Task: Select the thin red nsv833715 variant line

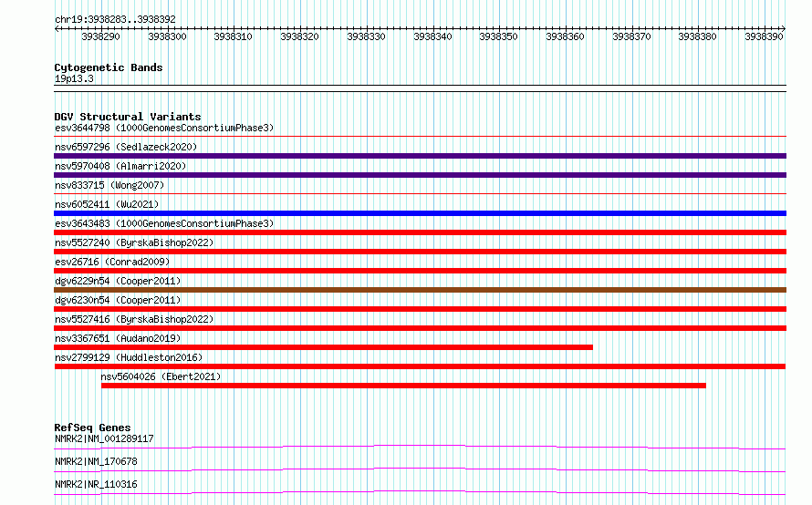Action: click(x=420, y=194)
